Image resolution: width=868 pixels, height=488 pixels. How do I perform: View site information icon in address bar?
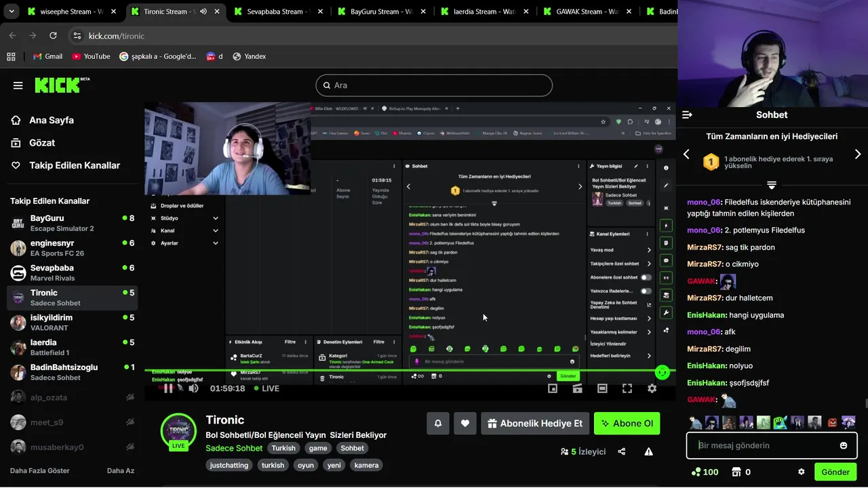point(77,36)
